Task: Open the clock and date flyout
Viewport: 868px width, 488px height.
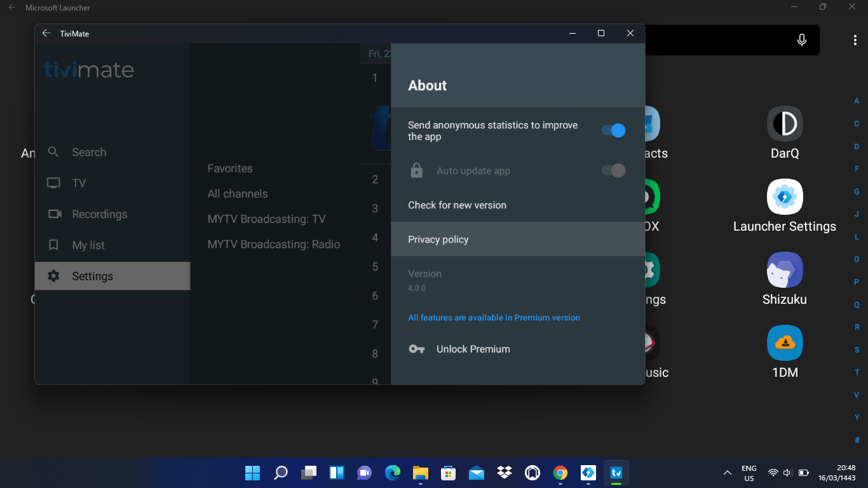Action: [836, 473]
